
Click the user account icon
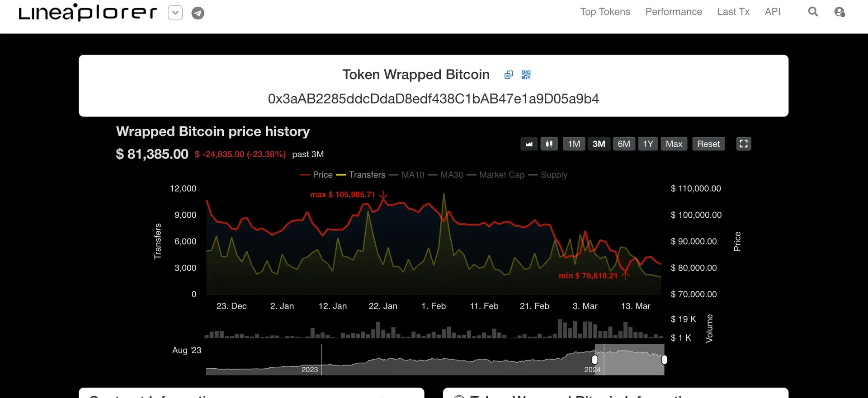click(840, 12)
